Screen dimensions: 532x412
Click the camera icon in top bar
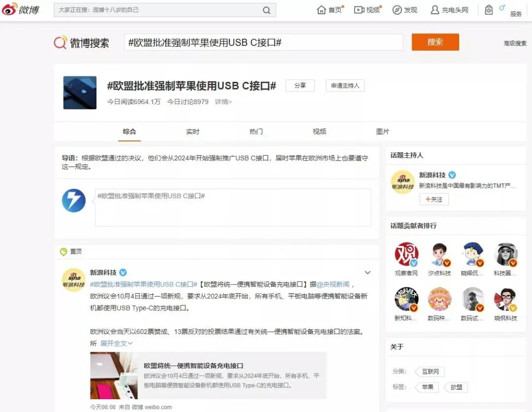(x=489, y=10)
